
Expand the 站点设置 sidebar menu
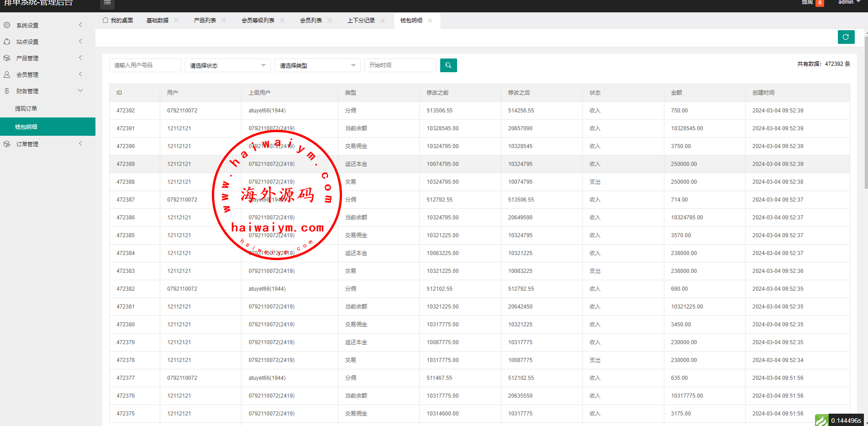coord(80,41)
